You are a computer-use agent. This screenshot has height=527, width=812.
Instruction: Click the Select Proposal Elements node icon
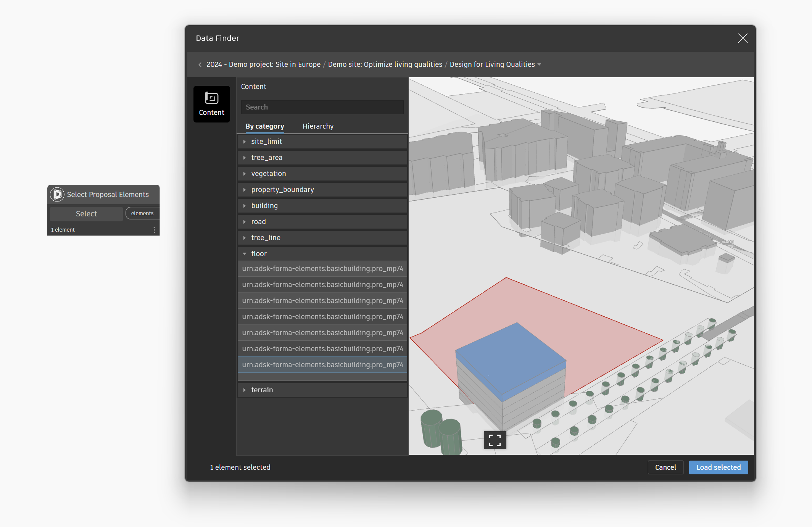tap(57, 194)
